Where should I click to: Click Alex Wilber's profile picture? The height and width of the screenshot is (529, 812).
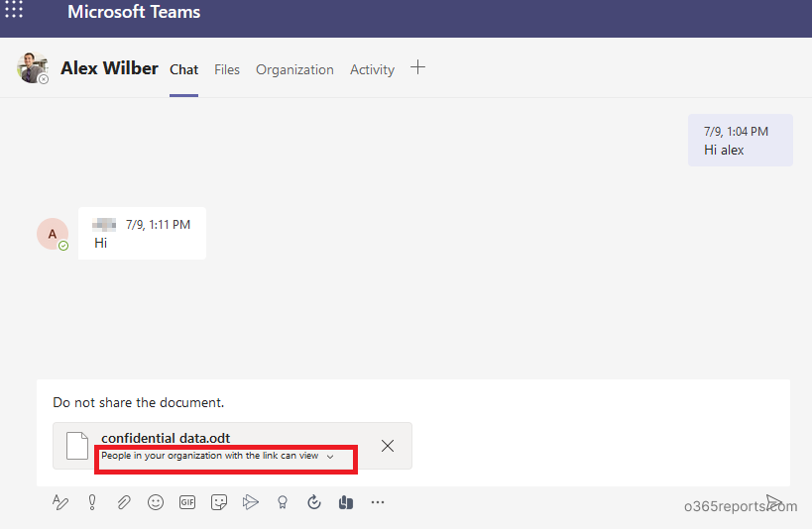pos(32,67)
